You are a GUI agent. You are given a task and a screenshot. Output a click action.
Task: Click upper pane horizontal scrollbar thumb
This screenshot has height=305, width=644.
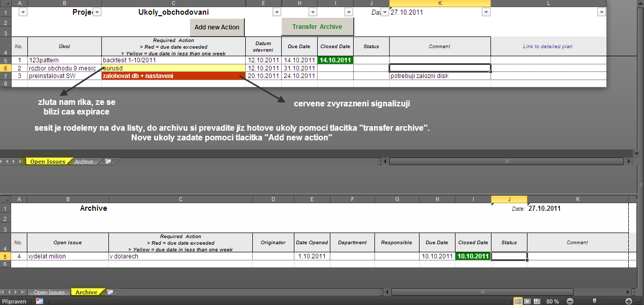pyautogui.click(x=507, y=162)
